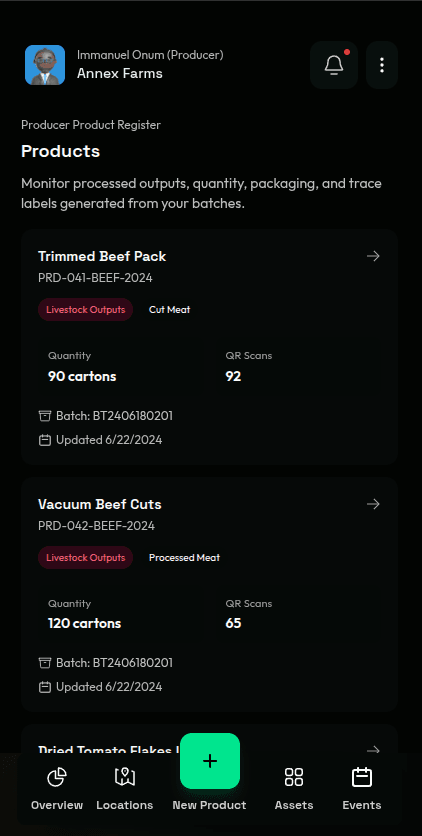Viewport: 422px width, 836px height.
Task: Click calendar icon on Vacuum Beef Cuts
Action: click(x=45, y=687)
